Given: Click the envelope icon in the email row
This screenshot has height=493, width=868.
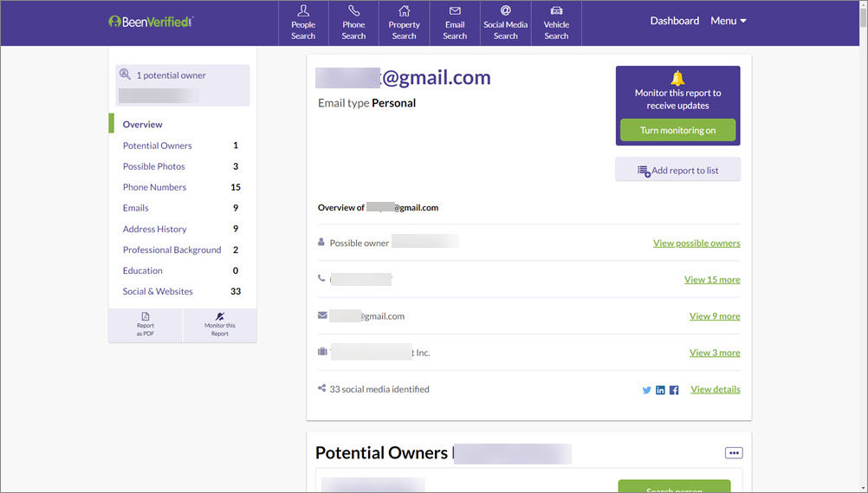Looking at the screenshot, I should [x=322, y=315].
